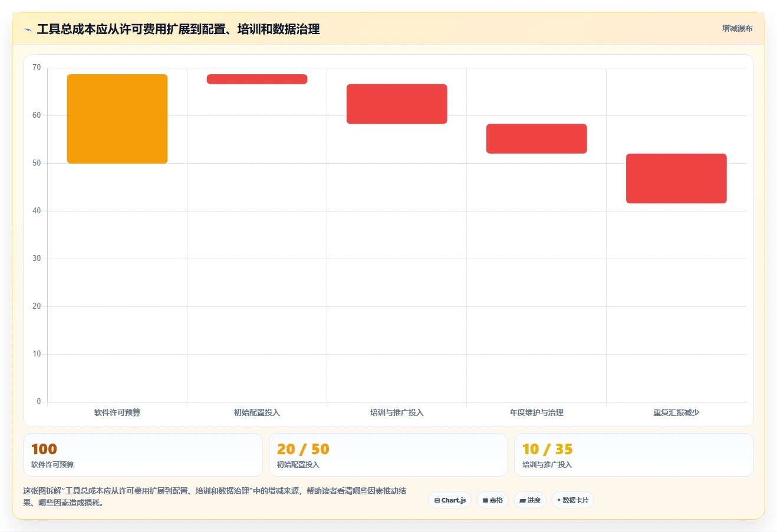This screenshot has width=777, height=532.
Task: Click the 培训与推广投入 x-axis label
Action: (397, 412)
